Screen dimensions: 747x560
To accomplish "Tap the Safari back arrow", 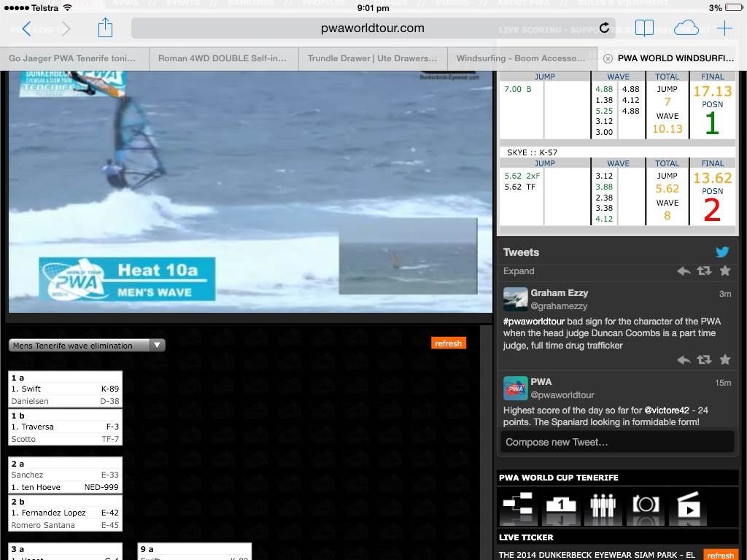I will click(x=26, y=28).
